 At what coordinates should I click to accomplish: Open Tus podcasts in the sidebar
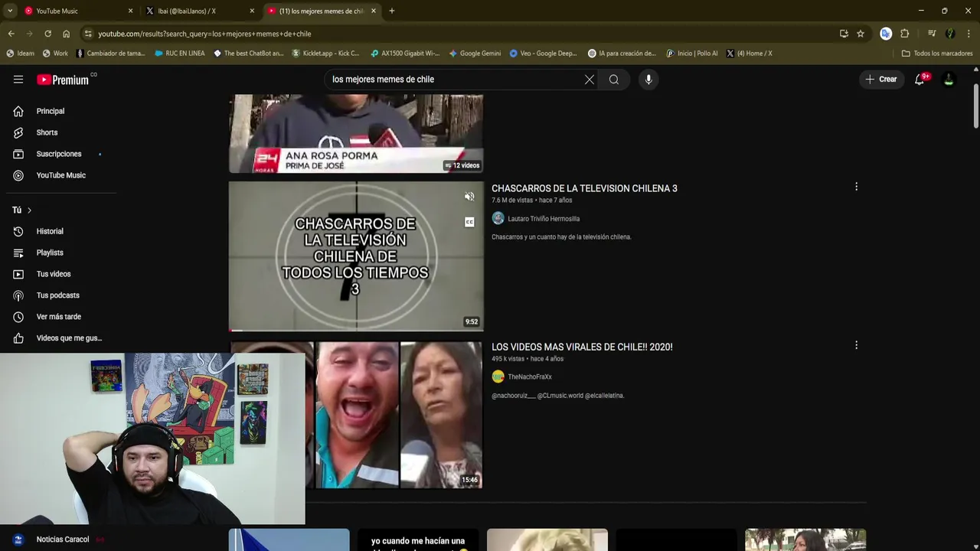[60, 295]
